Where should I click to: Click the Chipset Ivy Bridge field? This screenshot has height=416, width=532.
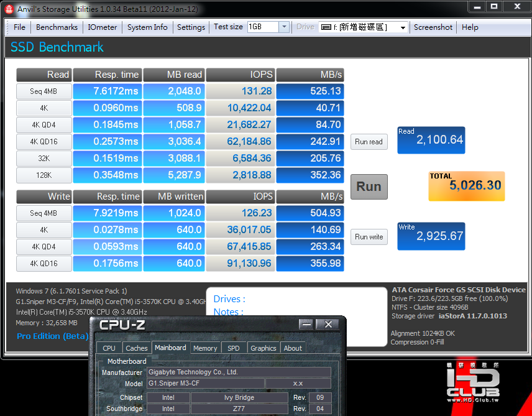tap(239, 397)
